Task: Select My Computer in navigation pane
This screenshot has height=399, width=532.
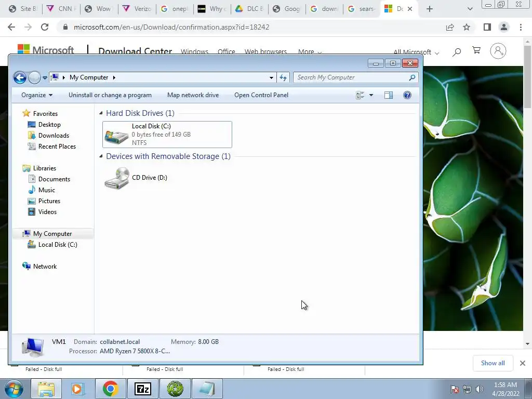Action: pos(52,234)
